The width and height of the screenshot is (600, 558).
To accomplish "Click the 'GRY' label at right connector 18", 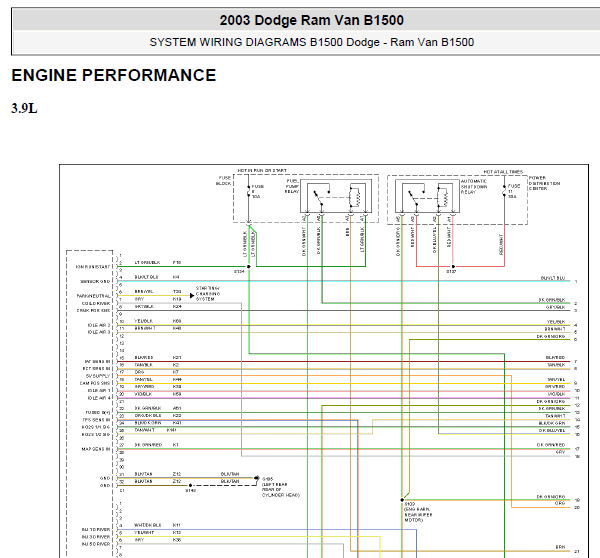I will coord(560,452).
